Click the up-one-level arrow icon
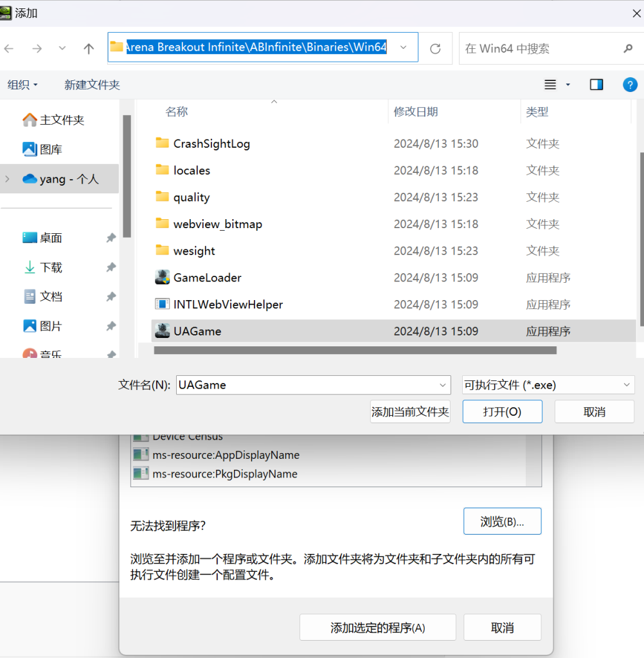Viewport: 644px width, 658px height. point(89,49)
